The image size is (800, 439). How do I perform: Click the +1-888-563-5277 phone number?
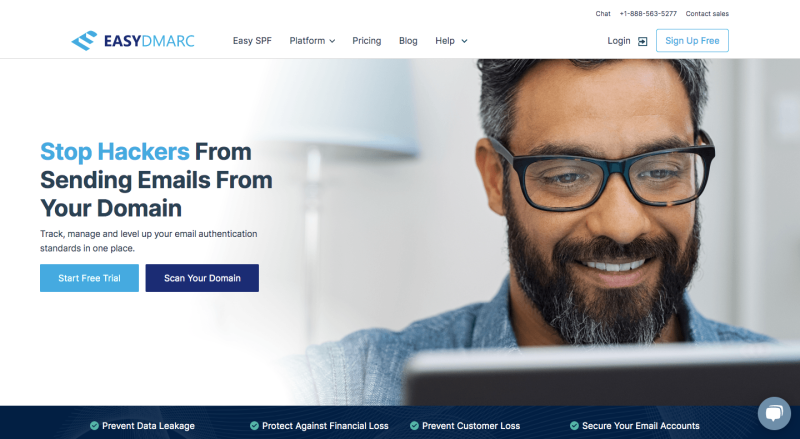(648, 14)
